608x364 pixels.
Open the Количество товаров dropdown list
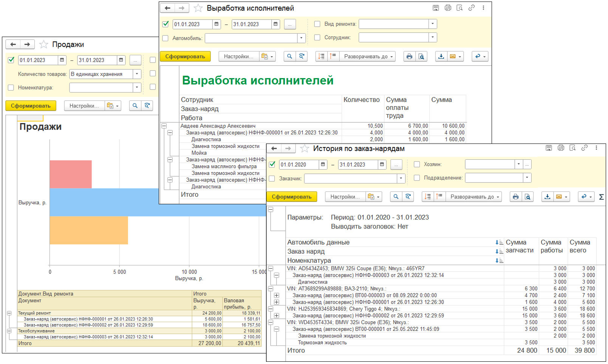pyautogui.click(x=137, y=74)
